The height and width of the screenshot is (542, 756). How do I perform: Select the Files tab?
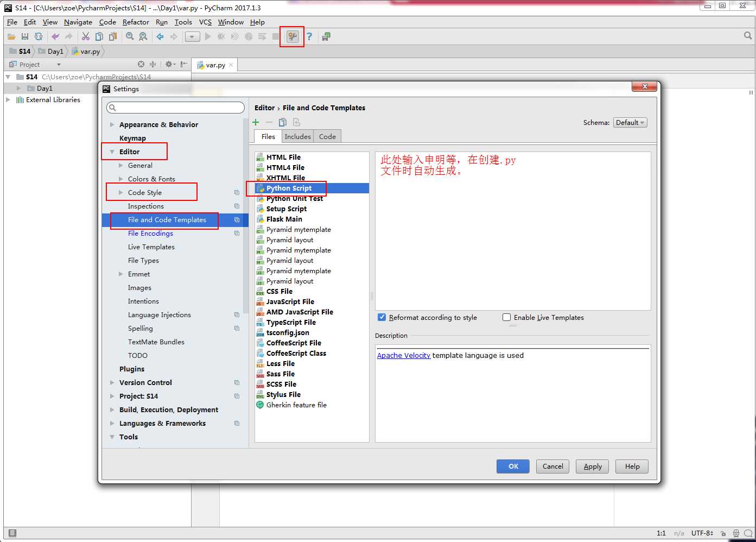click(268, 136)
